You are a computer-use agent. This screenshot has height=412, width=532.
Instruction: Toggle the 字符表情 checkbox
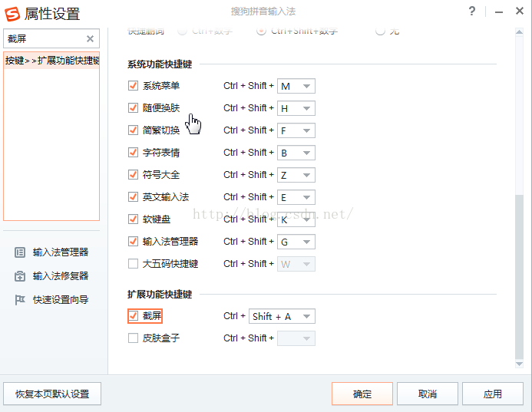click(x=133, y=152)
